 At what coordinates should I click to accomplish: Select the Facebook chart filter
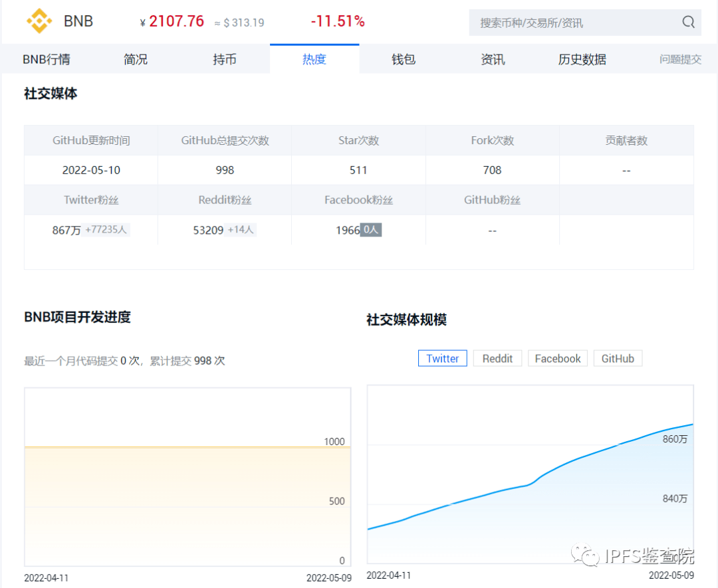pyautogui.click(x=558, y=359)
